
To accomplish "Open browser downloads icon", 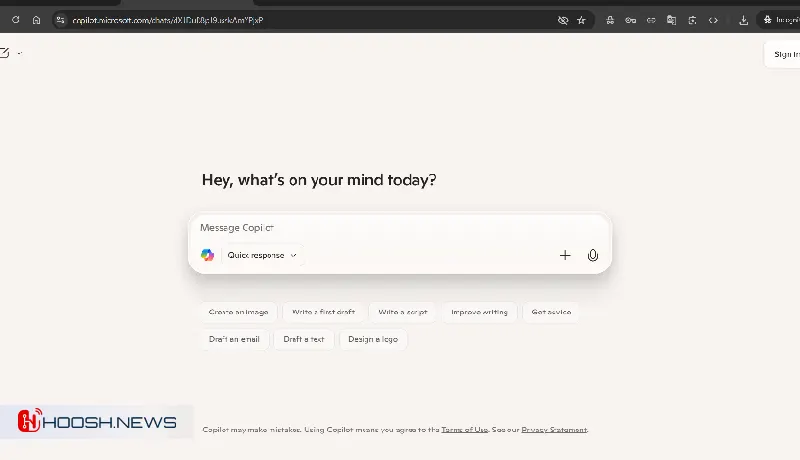I will click(x=743, y=20).
